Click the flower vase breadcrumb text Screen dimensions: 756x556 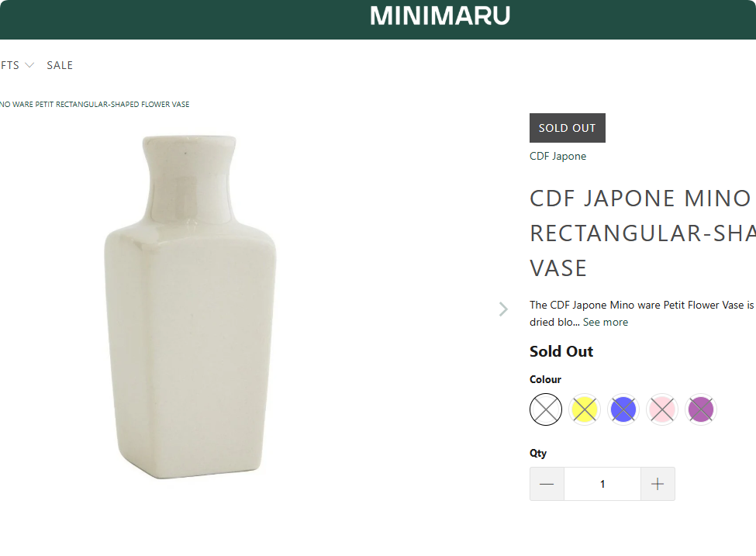(95, 104)
